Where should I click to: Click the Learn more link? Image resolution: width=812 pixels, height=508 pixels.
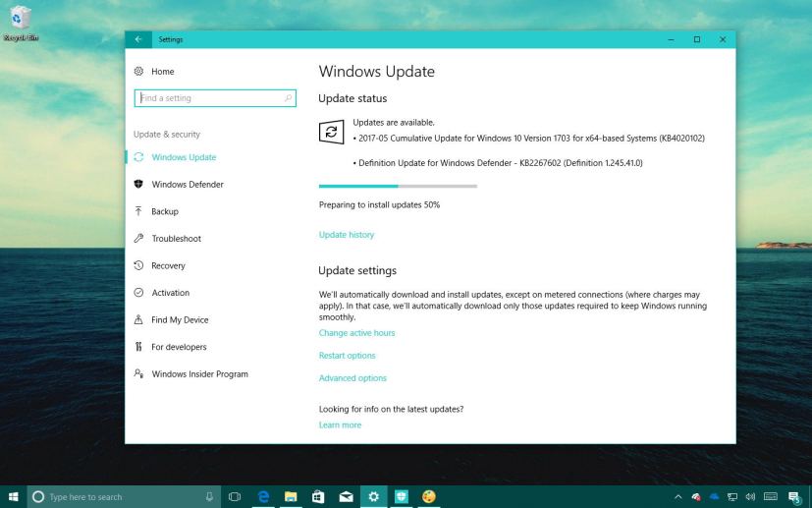[341, 425]
